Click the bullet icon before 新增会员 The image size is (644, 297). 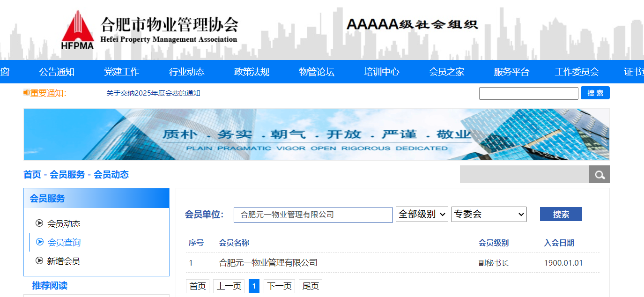pyautogui.click(x=39, y=260)
